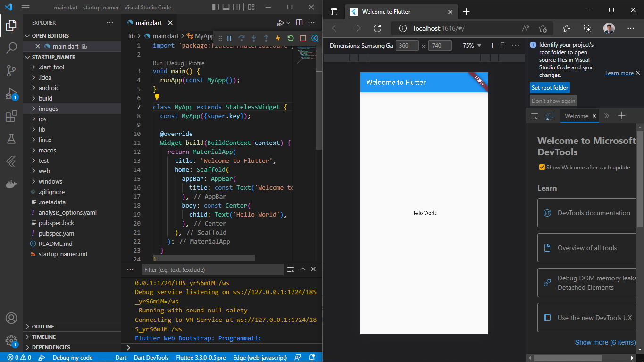Image resolution: width=644 pixels, height=362 pixels.
Task: Open a new tab in Edge
Action: tap(466, 12)
